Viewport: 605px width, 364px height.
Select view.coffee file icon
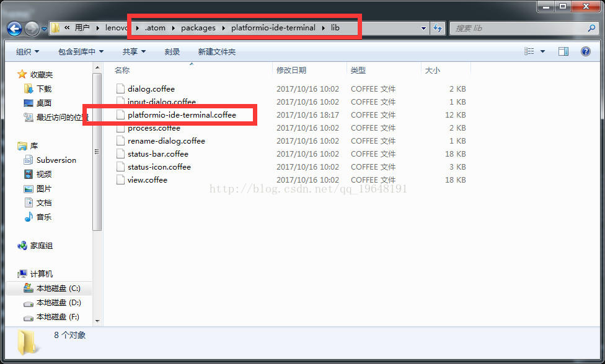click(x=120, y=180)
